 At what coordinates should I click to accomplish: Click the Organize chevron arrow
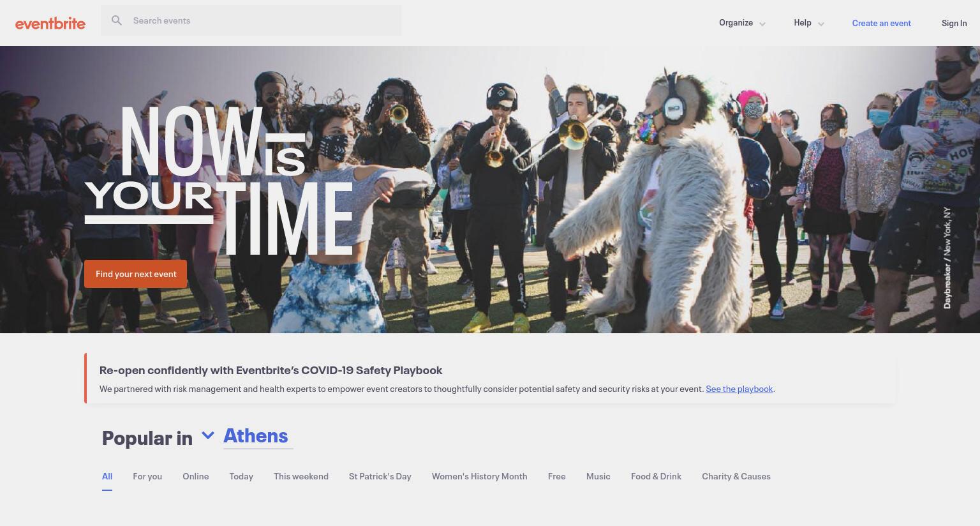(x=762, y=24)
